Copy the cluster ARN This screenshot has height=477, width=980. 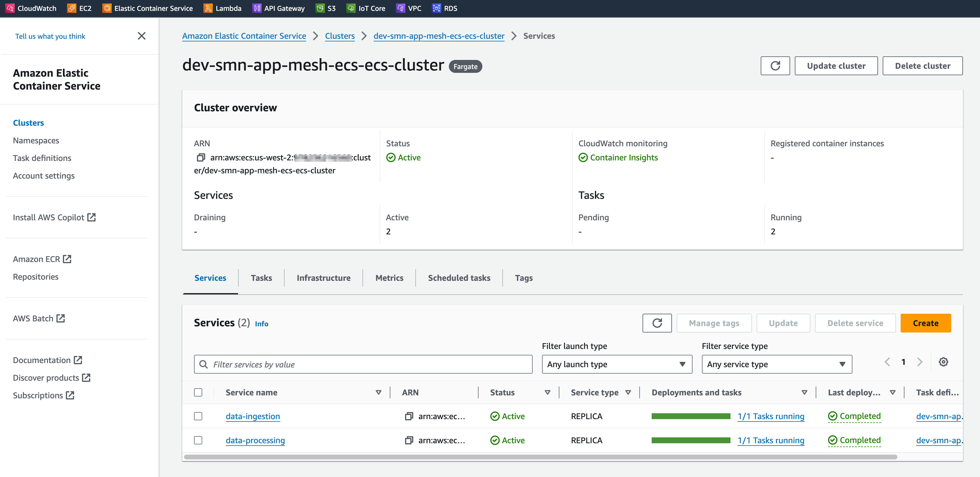(x=201, y=157)
